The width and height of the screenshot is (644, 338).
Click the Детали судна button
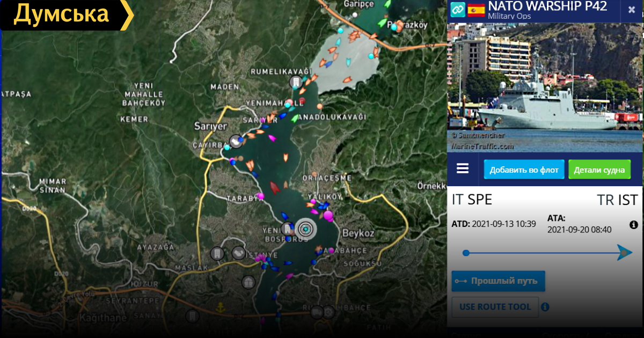599,170
